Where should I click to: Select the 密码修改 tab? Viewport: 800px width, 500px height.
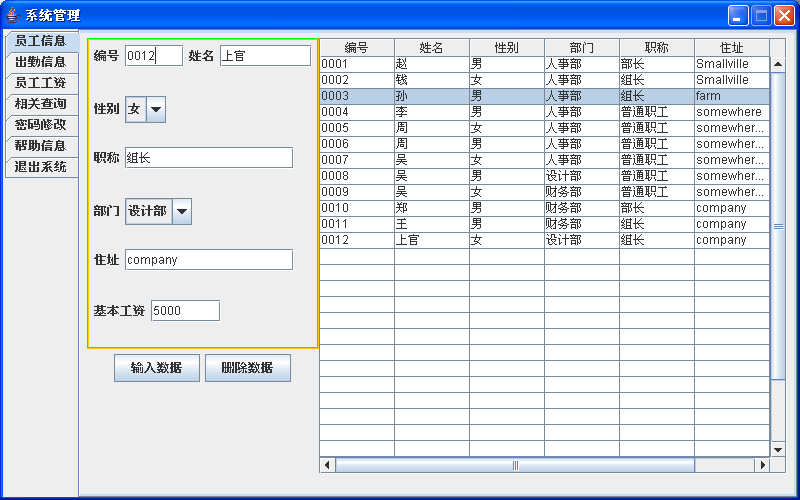41,125
